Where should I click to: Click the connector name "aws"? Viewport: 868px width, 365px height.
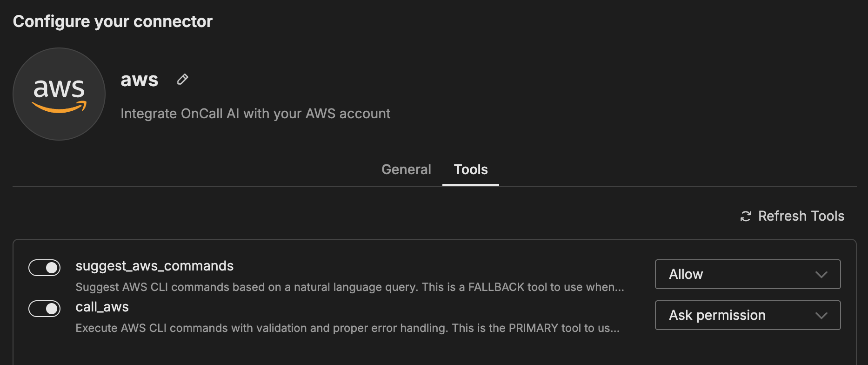tap(139, 80)
